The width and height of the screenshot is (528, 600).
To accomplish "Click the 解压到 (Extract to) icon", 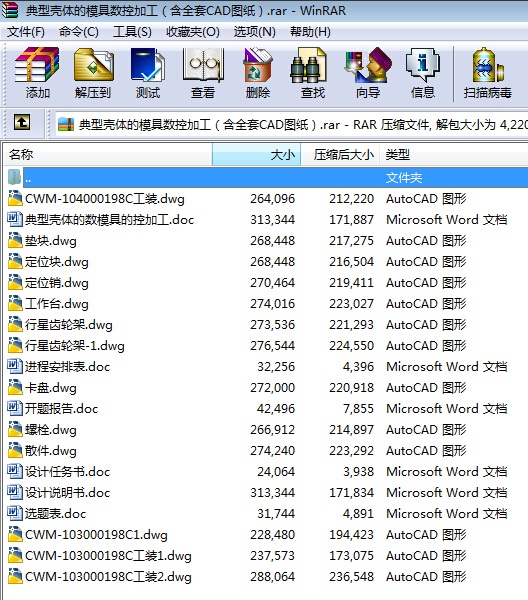I will [94, 65].
